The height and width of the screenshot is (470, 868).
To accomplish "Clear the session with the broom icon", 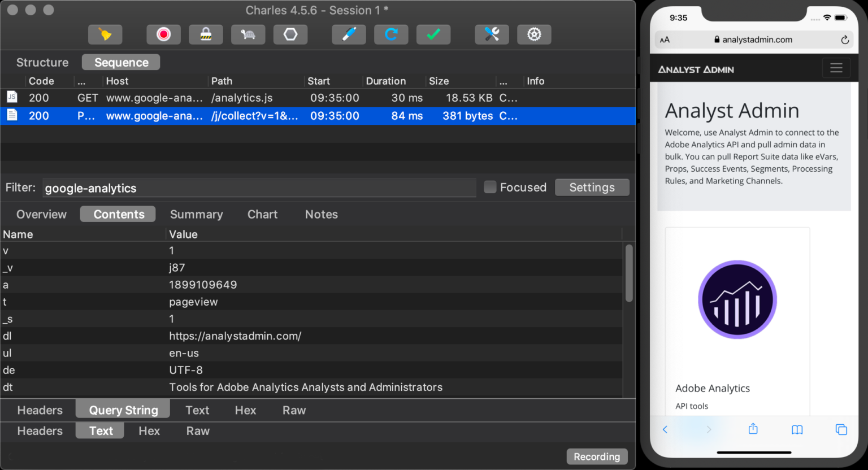I will tap(105, 34).
